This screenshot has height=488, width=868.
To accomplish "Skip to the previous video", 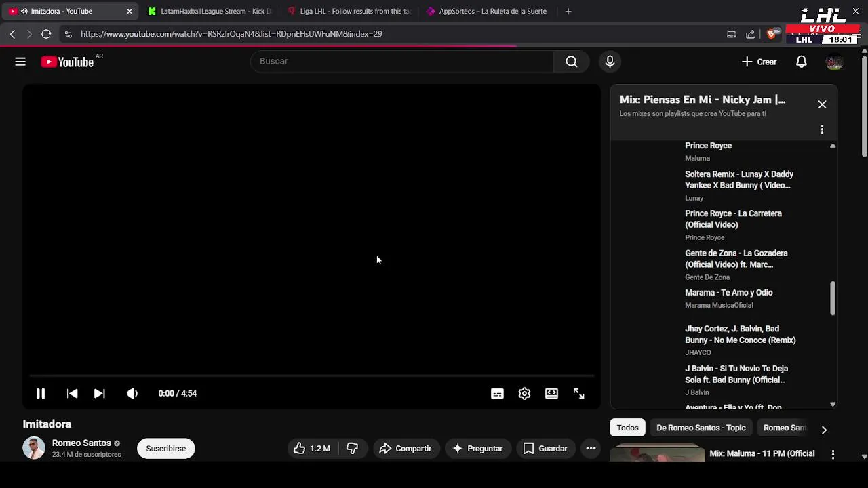I will [72, 393].
